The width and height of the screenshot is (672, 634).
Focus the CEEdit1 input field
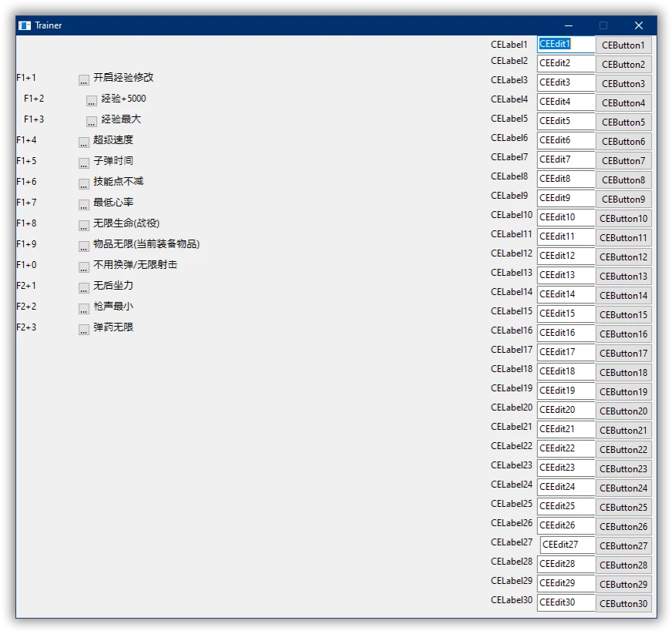tap(566, 45)
